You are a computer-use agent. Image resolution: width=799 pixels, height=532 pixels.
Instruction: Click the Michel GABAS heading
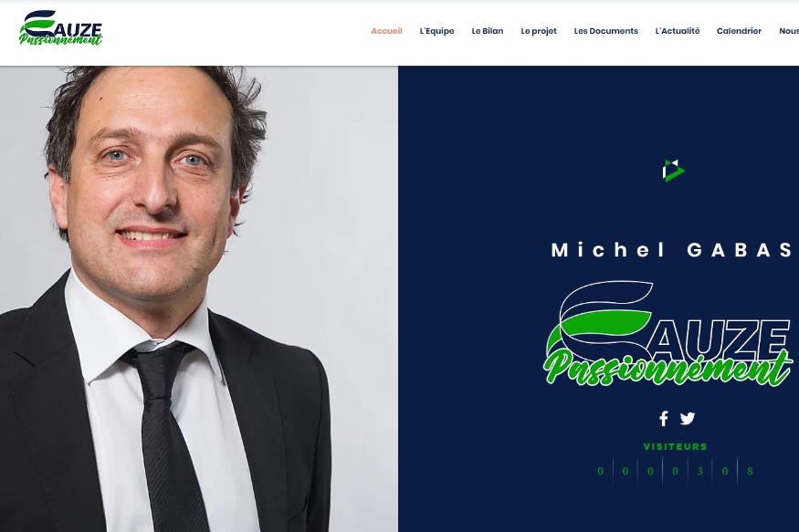click(673, 250)
